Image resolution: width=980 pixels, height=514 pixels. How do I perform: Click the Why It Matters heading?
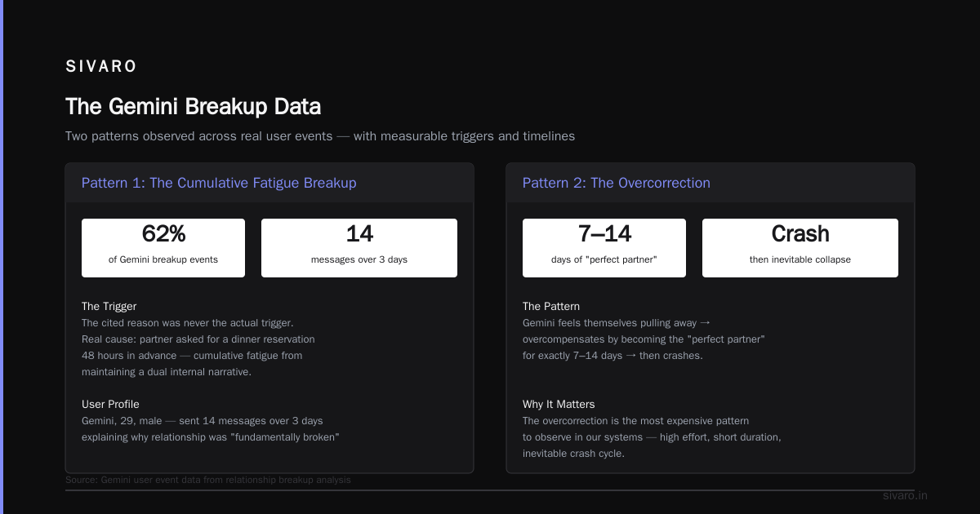pyautogui.click(x=559, y=405)
